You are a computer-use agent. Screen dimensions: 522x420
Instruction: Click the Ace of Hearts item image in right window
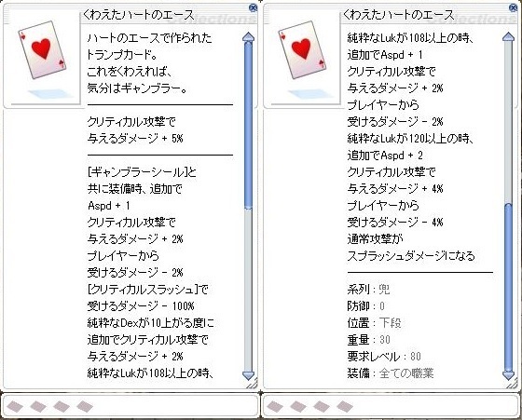pos(302,50)
